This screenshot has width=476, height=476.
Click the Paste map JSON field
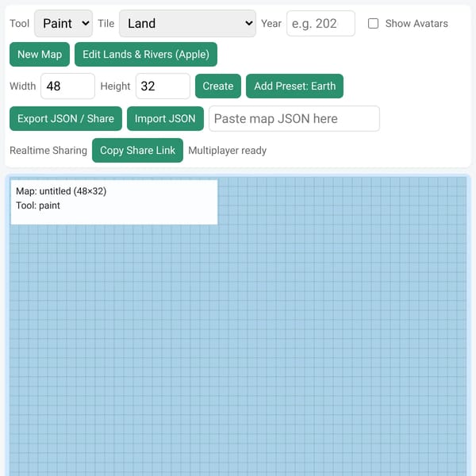294,118
